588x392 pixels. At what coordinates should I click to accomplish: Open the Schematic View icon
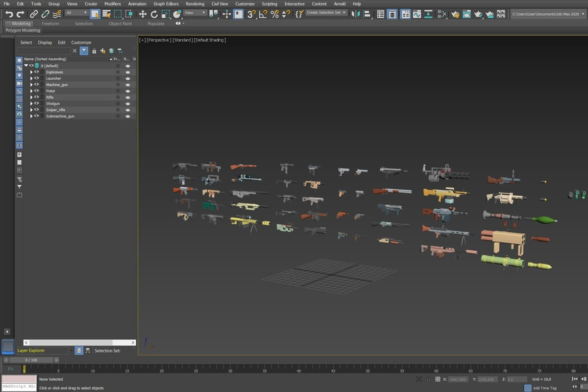pyautogui.click(x=428, y=14)
